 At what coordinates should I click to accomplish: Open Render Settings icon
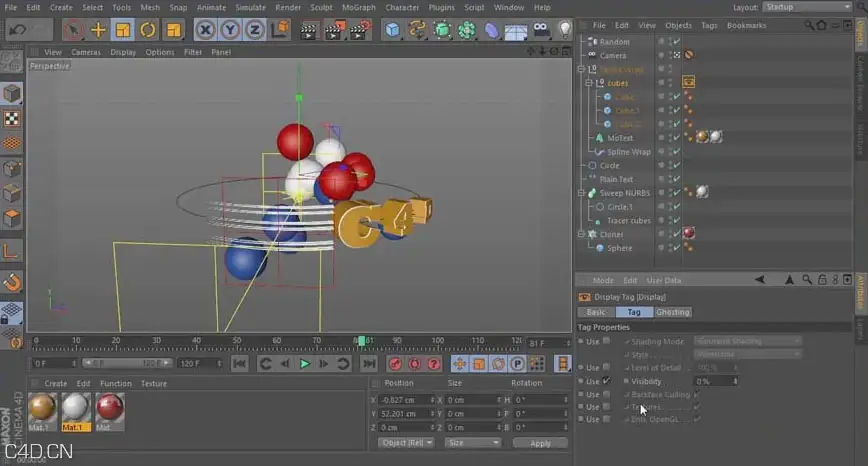click(360, 30)
